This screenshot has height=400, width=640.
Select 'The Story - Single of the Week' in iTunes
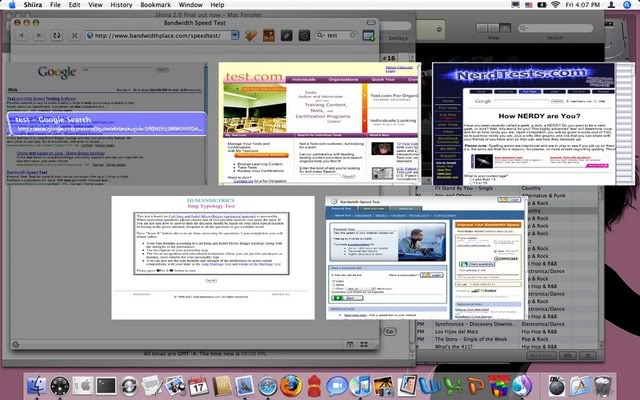pos(471,339)
